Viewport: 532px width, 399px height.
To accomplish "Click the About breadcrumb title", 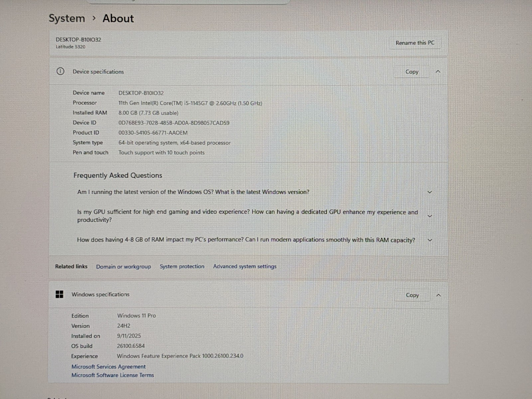I will pyautogui.click(x=118, y=18).
